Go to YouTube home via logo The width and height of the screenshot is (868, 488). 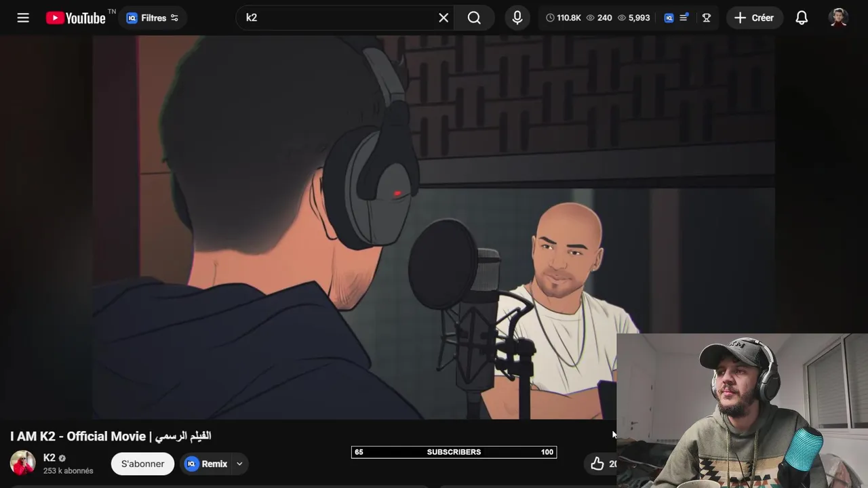76,18
